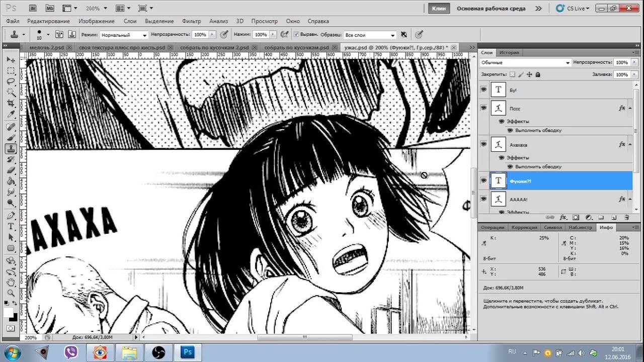
Task: Hide the Ахахаха layer
Action: click(x=484, y=144)
